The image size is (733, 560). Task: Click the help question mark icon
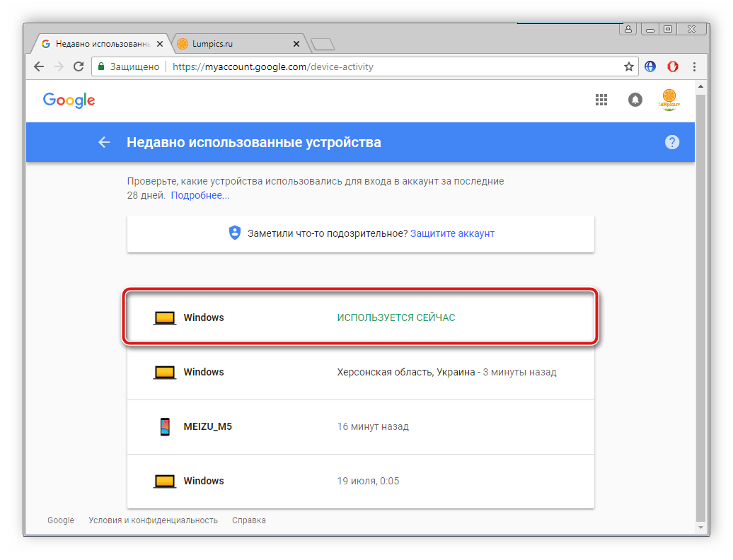coord(672,142)
